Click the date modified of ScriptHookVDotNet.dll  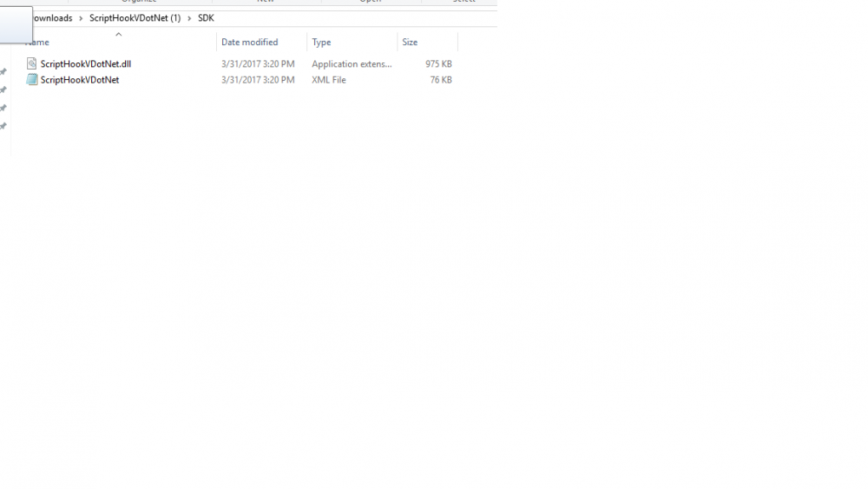258,63
